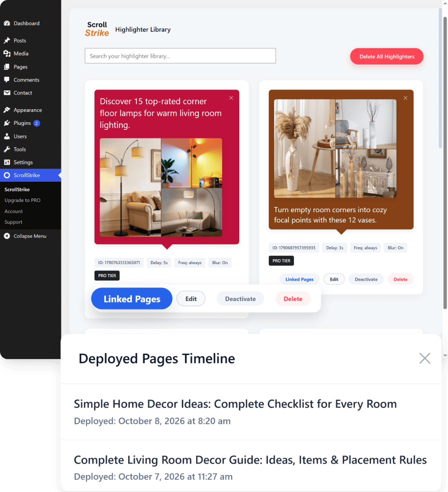Click the Pages icon in sidebar
The image size is (448, 492).
point(7,67)
